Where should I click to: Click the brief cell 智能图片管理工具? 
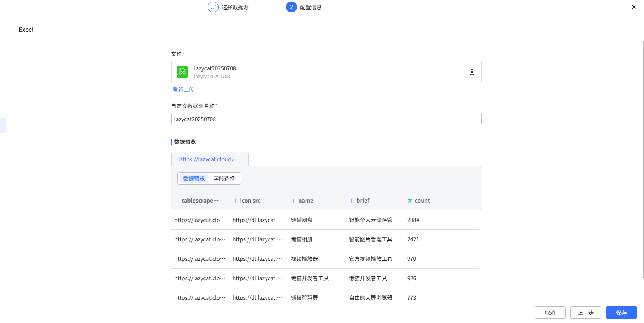(371, 239)
